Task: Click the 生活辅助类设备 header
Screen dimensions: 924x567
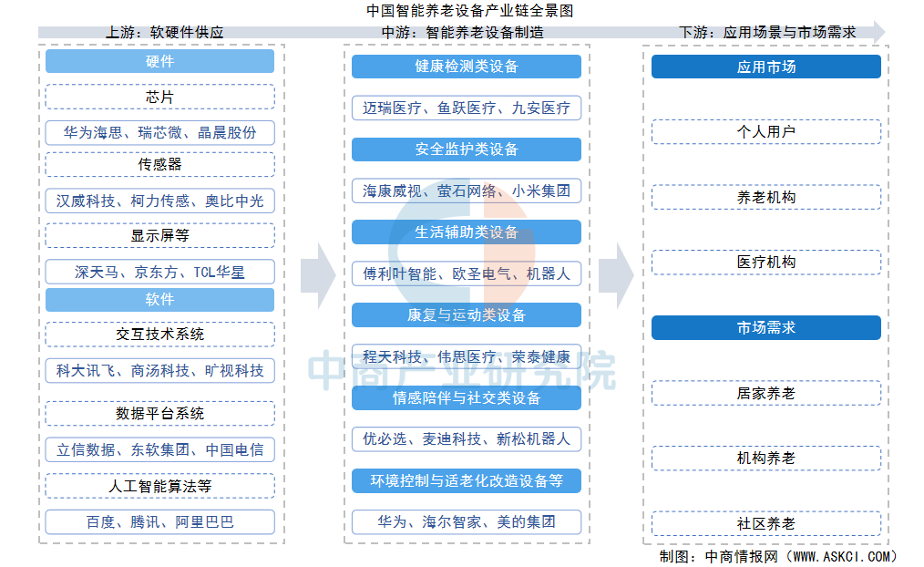Action: point(466,232)
